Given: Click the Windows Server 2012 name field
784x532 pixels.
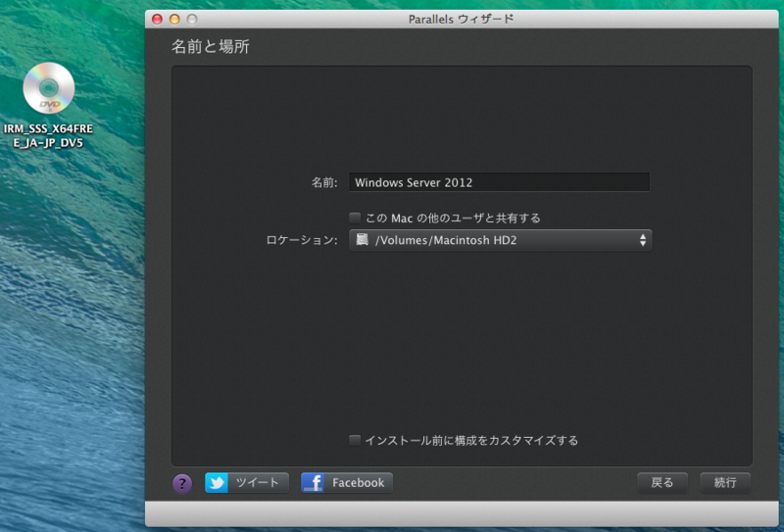Looking at the screenshot, I should point(499,182).
